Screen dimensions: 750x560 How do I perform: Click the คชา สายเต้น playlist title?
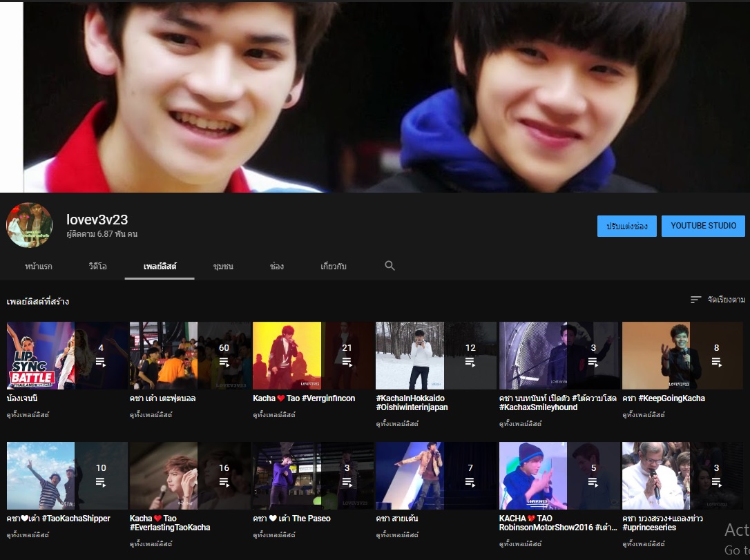point(397,519)
